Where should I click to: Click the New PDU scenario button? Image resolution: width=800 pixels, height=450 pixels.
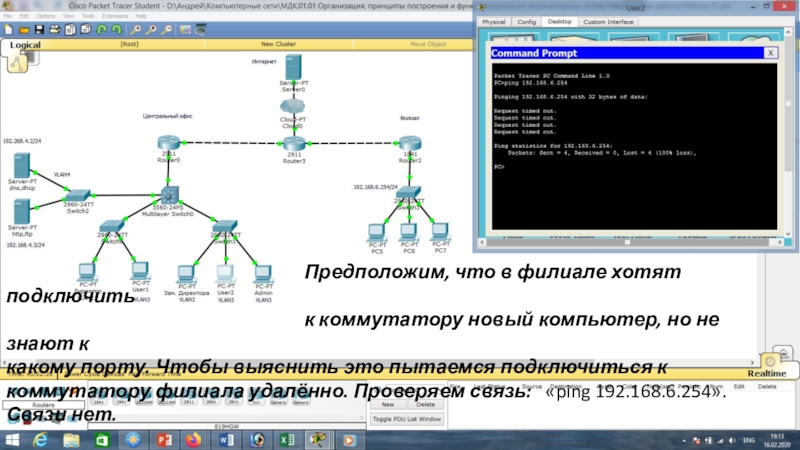[388, 404]
